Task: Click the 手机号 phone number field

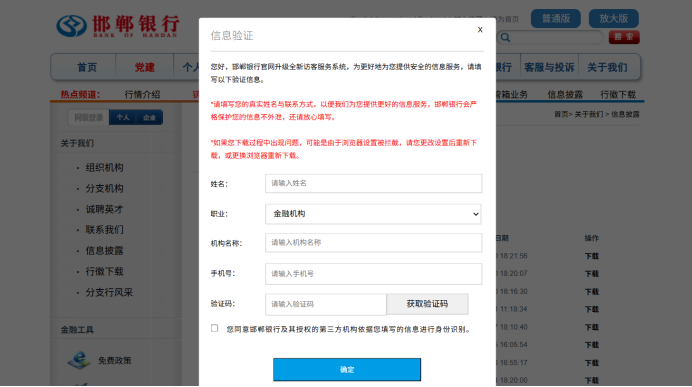Action: [373, 274]
